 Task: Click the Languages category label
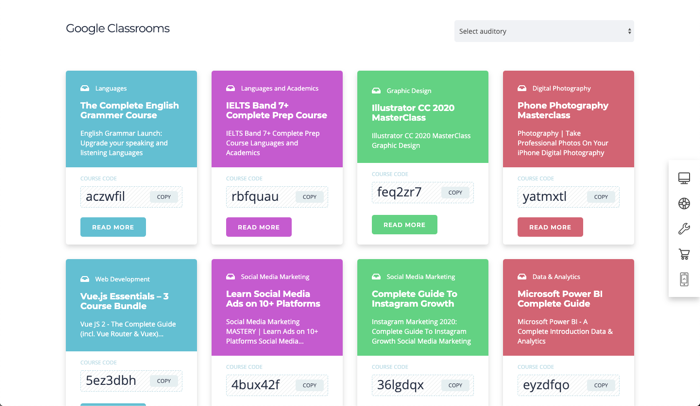(111, 88)
